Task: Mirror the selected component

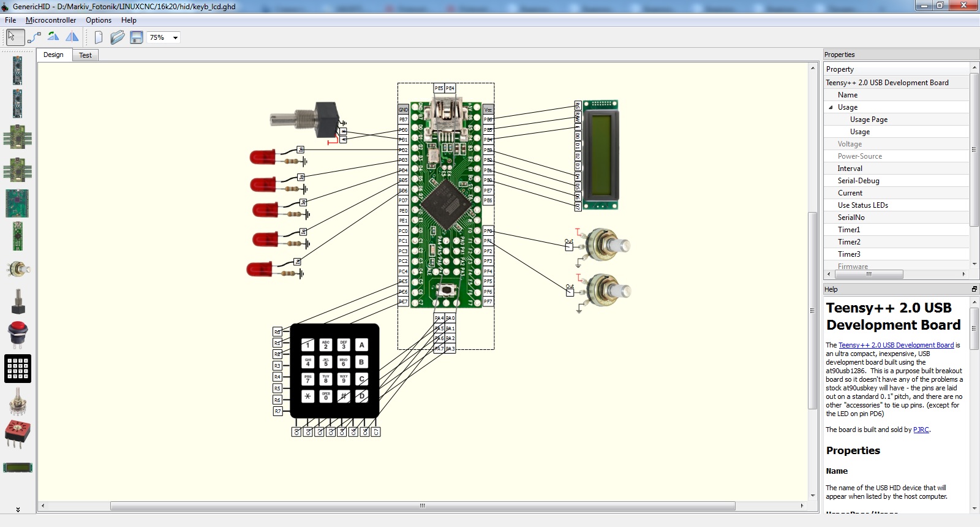Action: pyautogui.click(x=72, y=37)
